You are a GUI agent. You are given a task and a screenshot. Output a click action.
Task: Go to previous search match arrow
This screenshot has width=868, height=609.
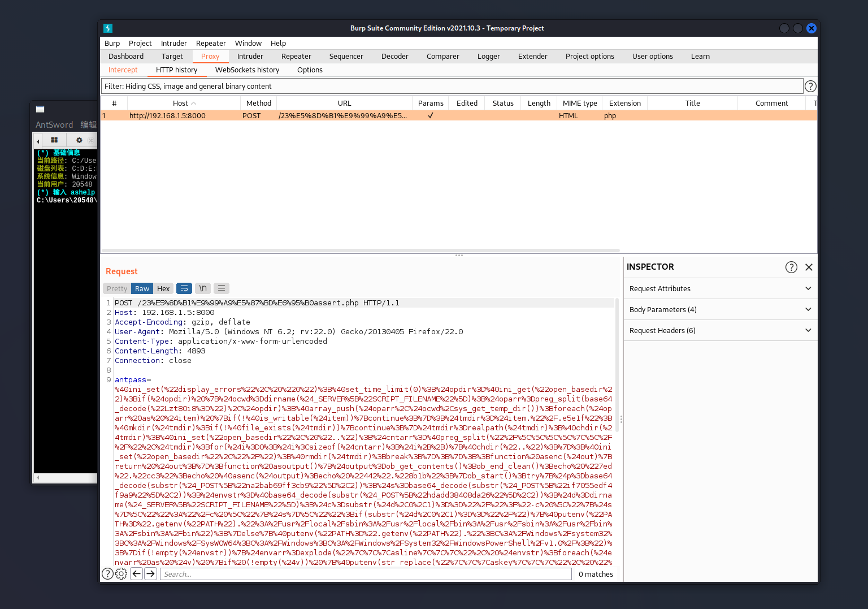coord(136,574)
